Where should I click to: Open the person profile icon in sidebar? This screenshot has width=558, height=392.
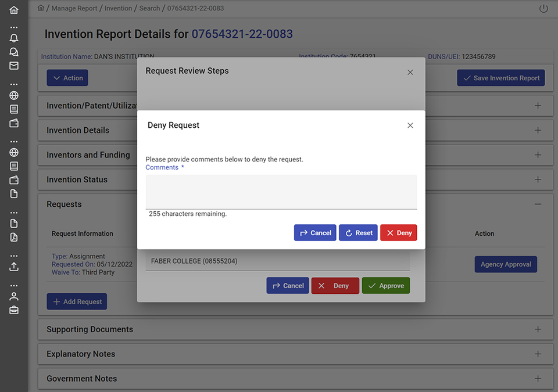[x=13, y=296]
